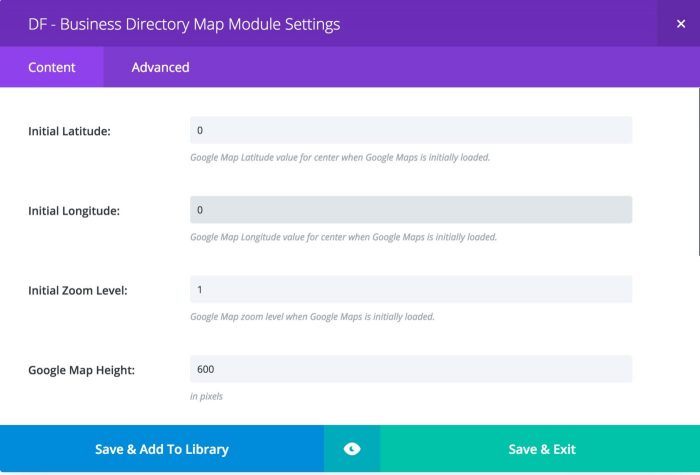Click the Longitude description hint text
This screenshot has height=475, width=700.
343,237
